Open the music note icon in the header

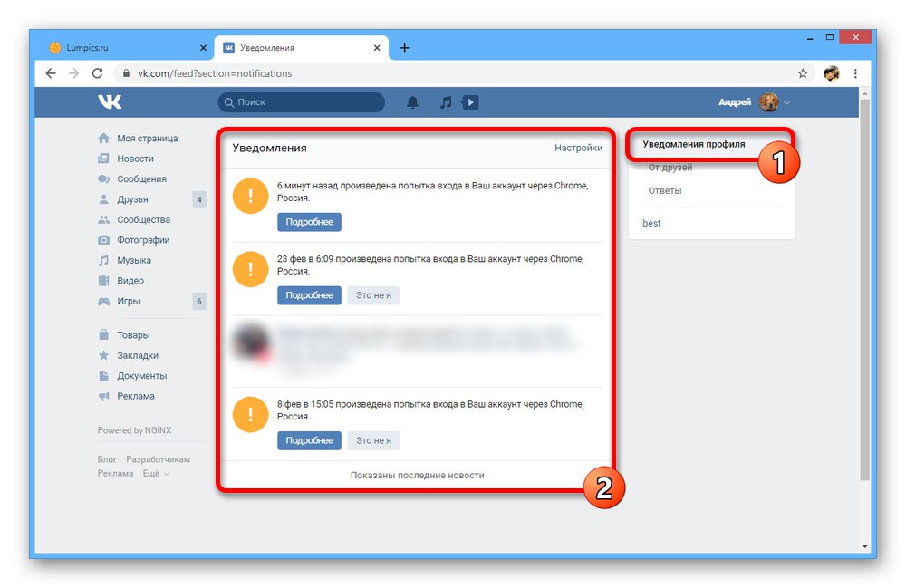(445, 102)
